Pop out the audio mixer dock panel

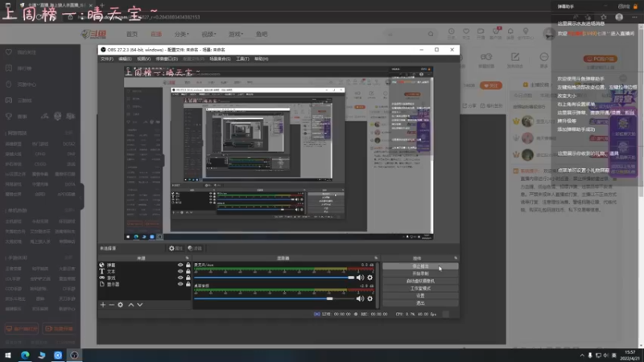(376, 258)
